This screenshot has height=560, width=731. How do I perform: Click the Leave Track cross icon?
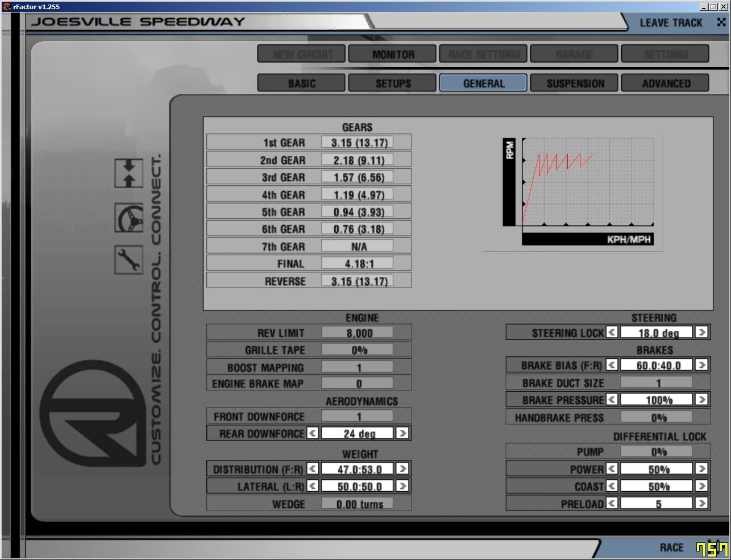point(721,22)
